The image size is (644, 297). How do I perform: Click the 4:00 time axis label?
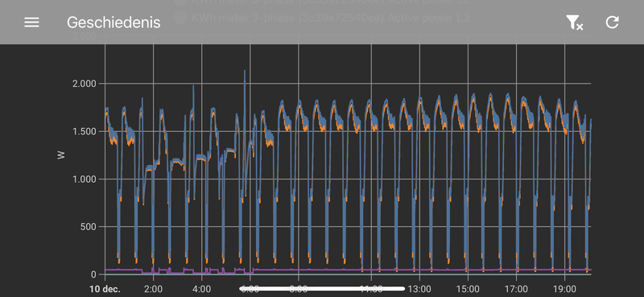point(202,289)
